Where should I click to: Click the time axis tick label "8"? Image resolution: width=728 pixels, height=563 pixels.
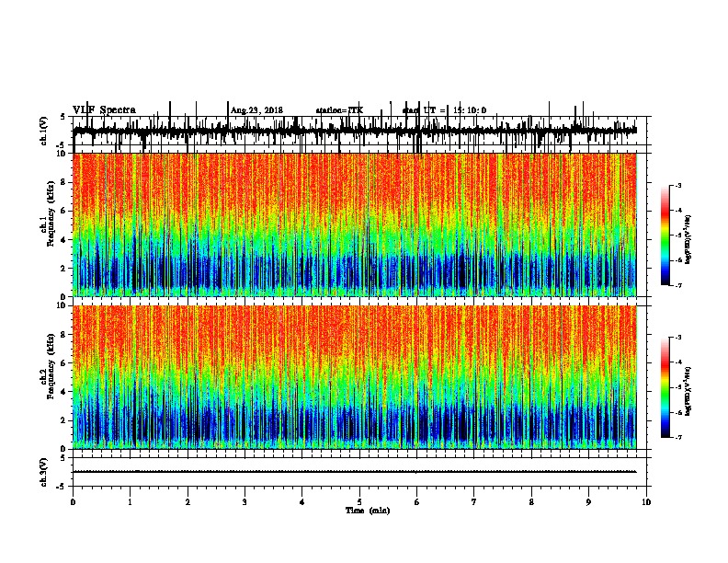click(531, 502)
